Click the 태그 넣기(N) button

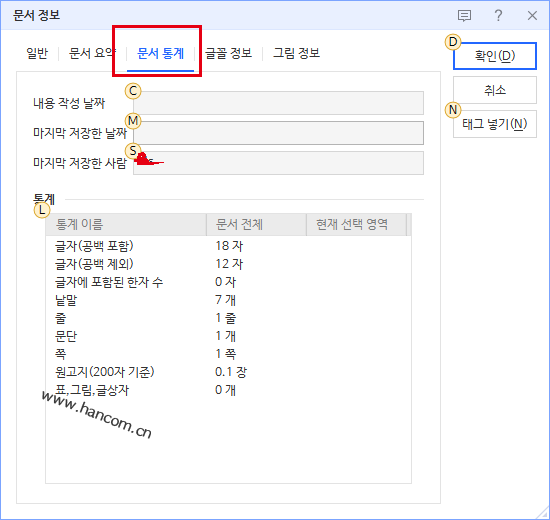coord(495,124)
